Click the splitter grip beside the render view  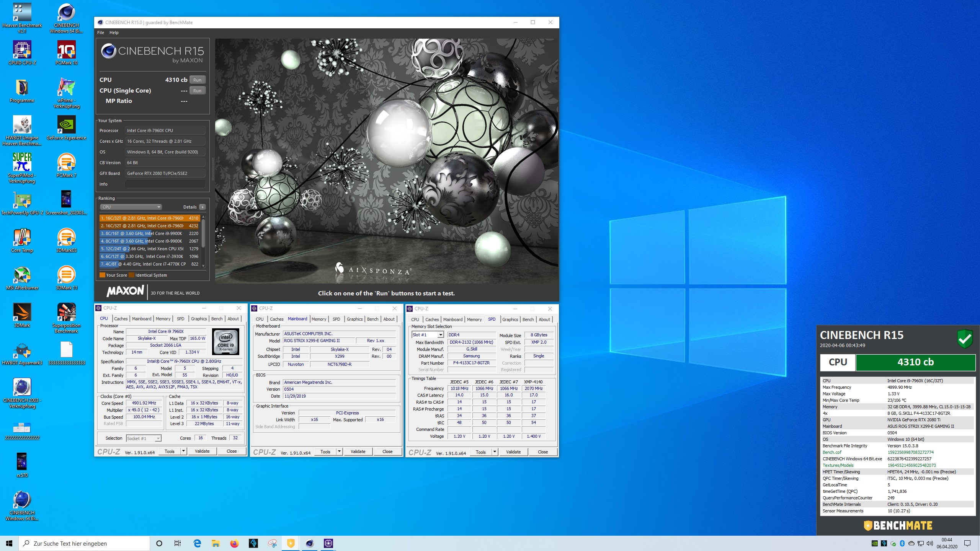(213, 169)
